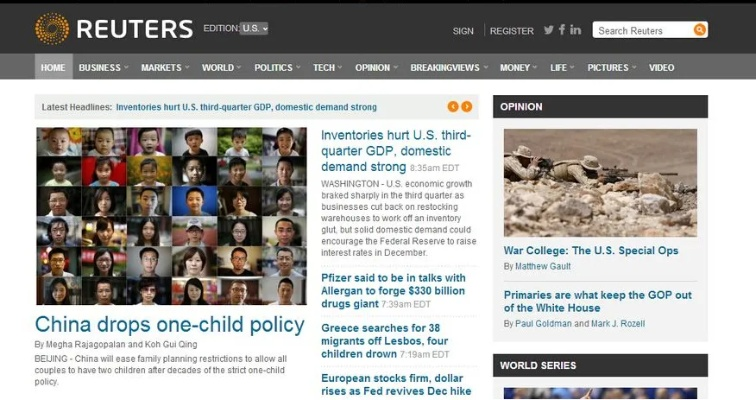Expand the Life menu arrow

coord(572,67)
